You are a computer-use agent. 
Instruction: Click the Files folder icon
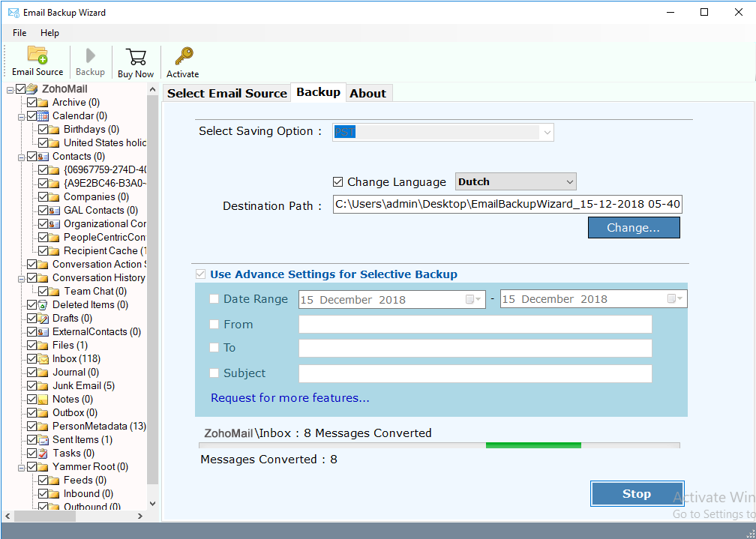[x=43, y=345]
